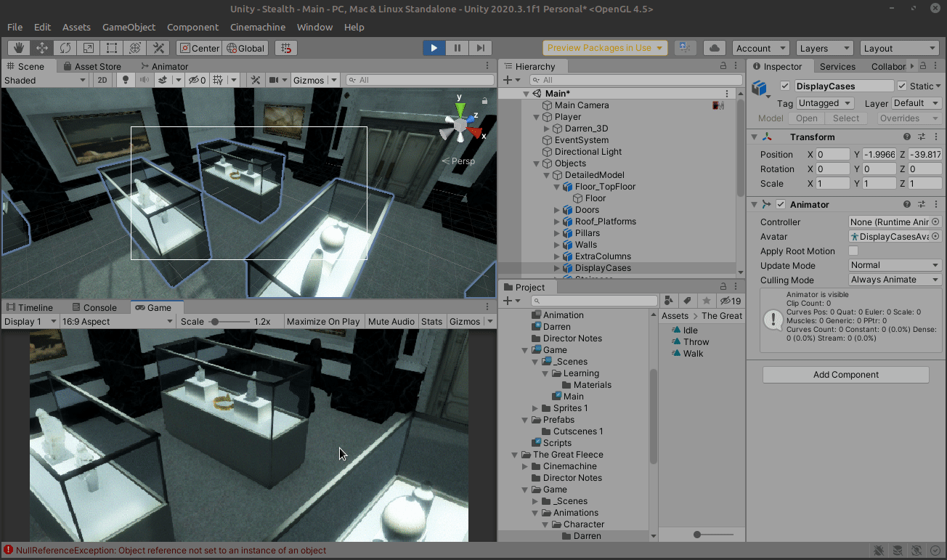Select the Rect tool
Screen dimensions: 947x560
point(112,48)
